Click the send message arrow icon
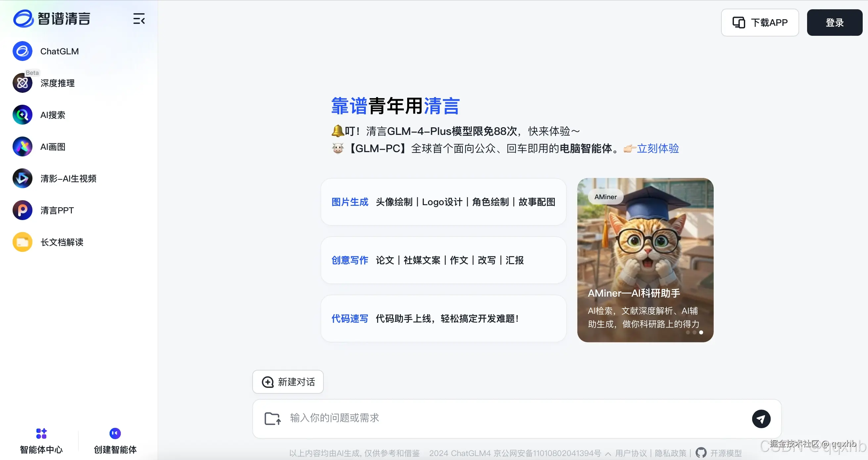 [x=761, y=419]
